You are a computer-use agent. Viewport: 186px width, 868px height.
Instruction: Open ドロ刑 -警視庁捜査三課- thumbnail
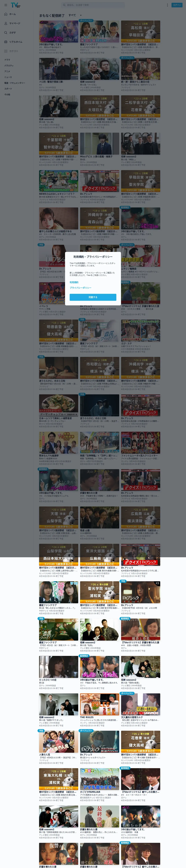tap(58, 69)
